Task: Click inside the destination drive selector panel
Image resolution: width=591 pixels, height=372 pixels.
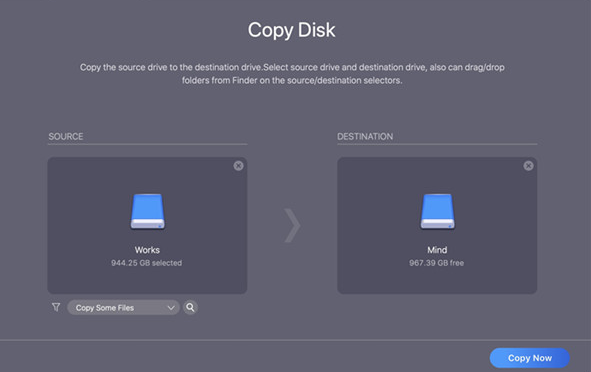Action: click(437, 225)
